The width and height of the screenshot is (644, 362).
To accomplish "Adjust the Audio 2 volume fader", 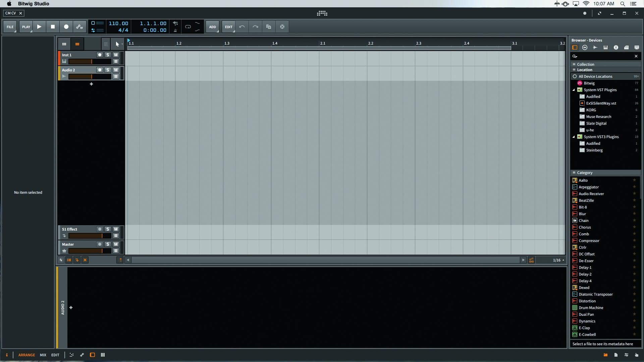I will (90, 77).
